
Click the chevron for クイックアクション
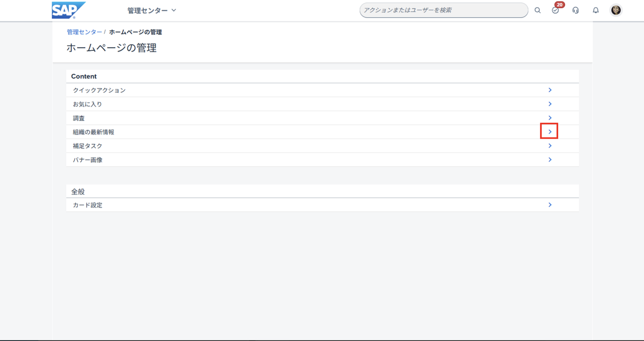click(550, 90)
